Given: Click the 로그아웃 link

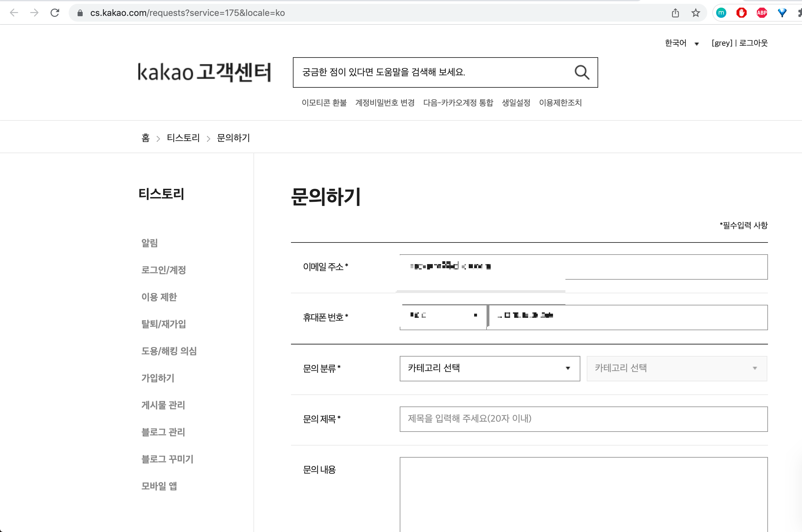Looking at the screenshot, I should click(x=753, y=43).
